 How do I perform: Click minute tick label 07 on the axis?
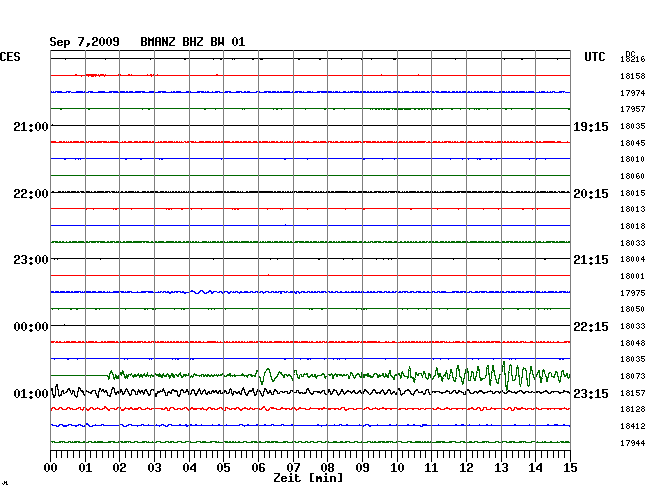click(x=293, y=468)
